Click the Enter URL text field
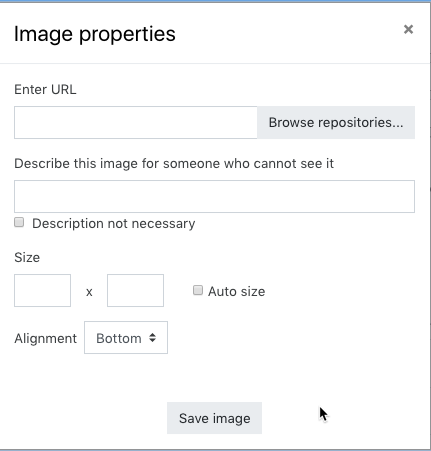The height and width of the screenshot is (451, 431). [x=136, y=122]
